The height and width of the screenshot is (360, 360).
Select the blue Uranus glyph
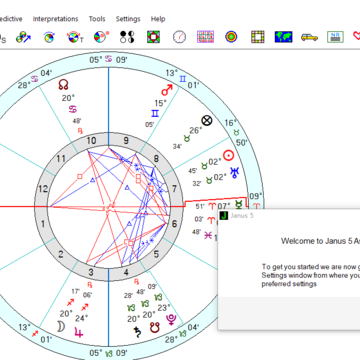(235, 172)
